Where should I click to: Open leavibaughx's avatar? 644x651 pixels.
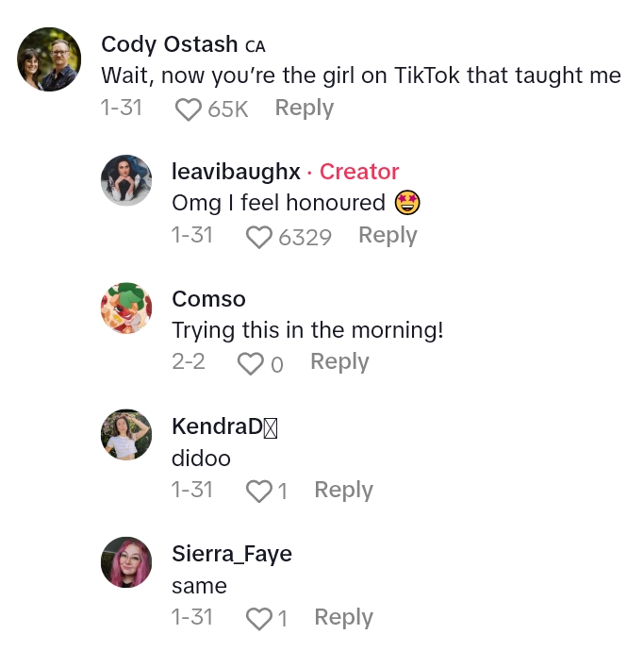[x=126, y=180]
